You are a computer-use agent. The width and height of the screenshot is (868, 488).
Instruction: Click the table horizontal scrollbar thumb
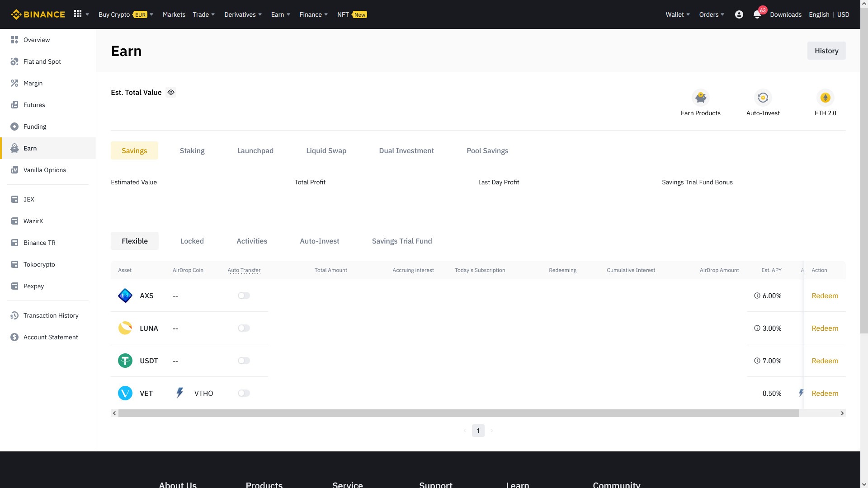[459, 413]
